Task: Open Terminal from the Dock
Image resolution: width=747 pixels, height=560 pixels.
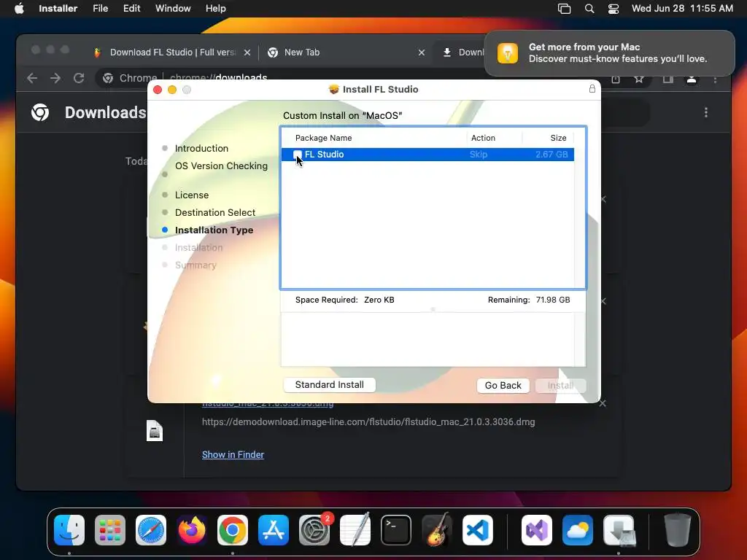Action: 396,530
